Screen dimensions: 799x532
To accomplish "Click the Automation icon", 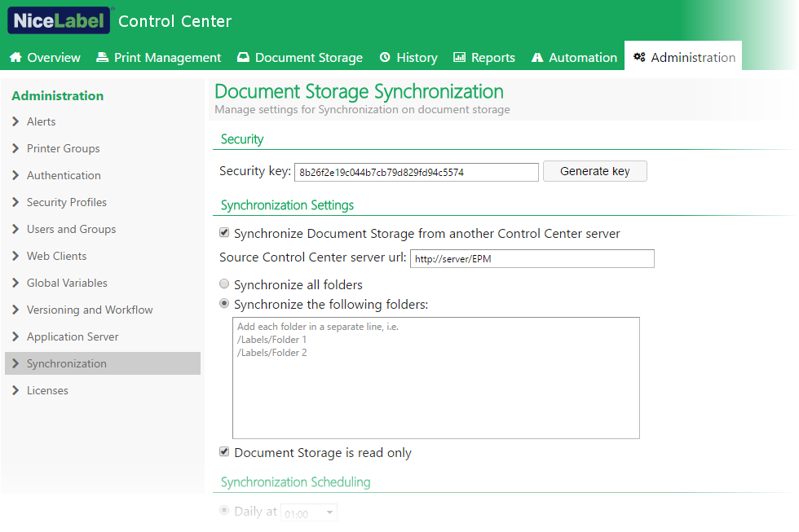I will (x=537, y=58).
